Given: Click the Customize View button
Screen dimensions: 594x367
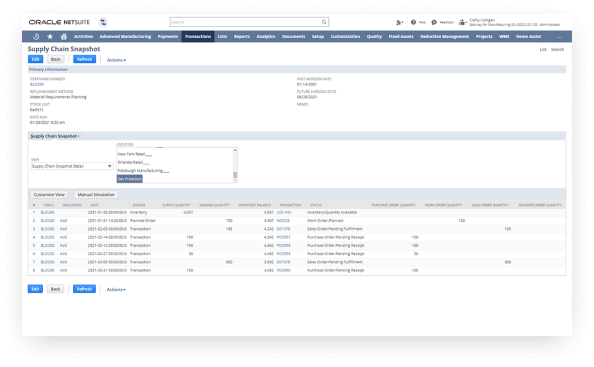Looking at the screenshot, I should [49, 195].
